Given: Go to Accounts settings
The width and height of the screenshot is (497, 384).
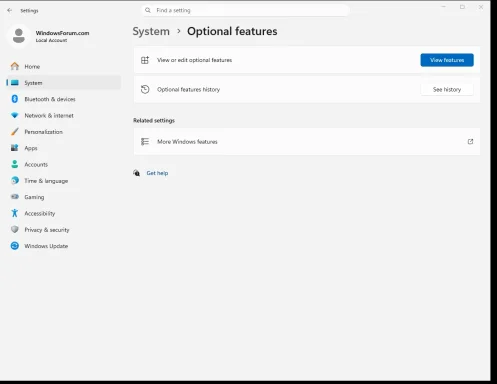Looking at the screenshot, I should [x=63, y=164].
